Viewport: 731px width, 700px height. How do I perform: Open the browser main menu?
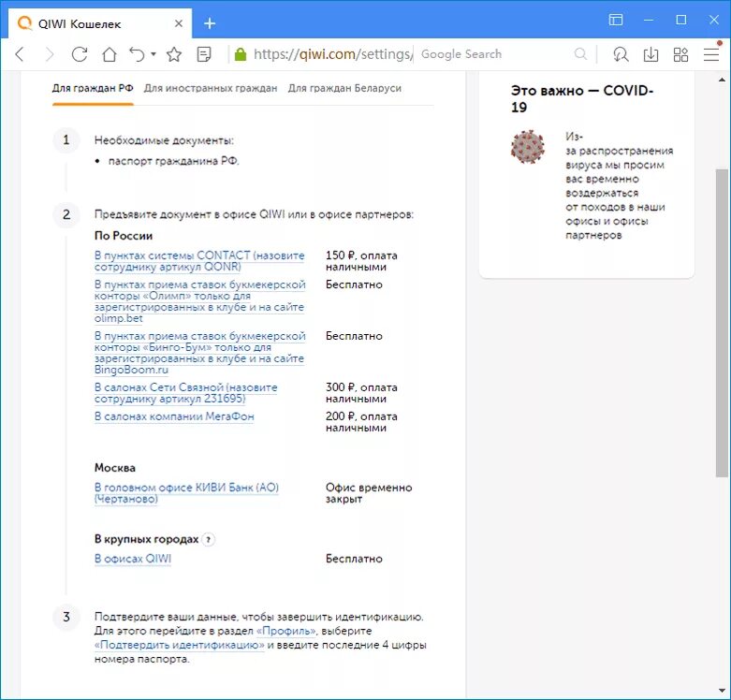click(x=711, y=54)
